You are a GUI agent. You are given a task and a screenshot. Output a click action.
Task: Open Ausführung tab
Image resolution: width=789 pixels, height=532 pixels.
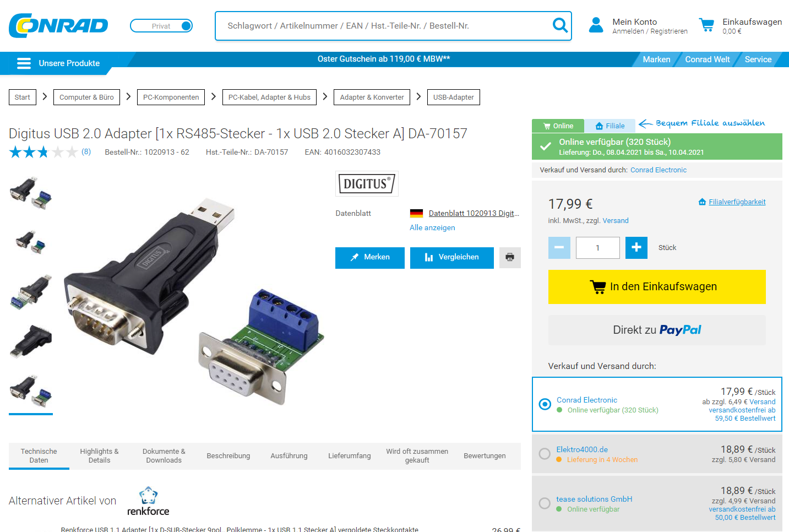[x=289, y=456]
